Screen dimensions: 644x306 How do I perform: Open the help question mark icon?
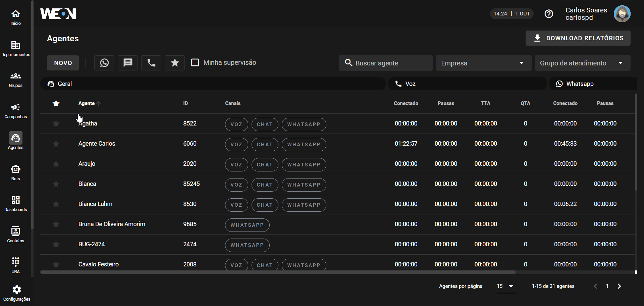click(549, 14)
